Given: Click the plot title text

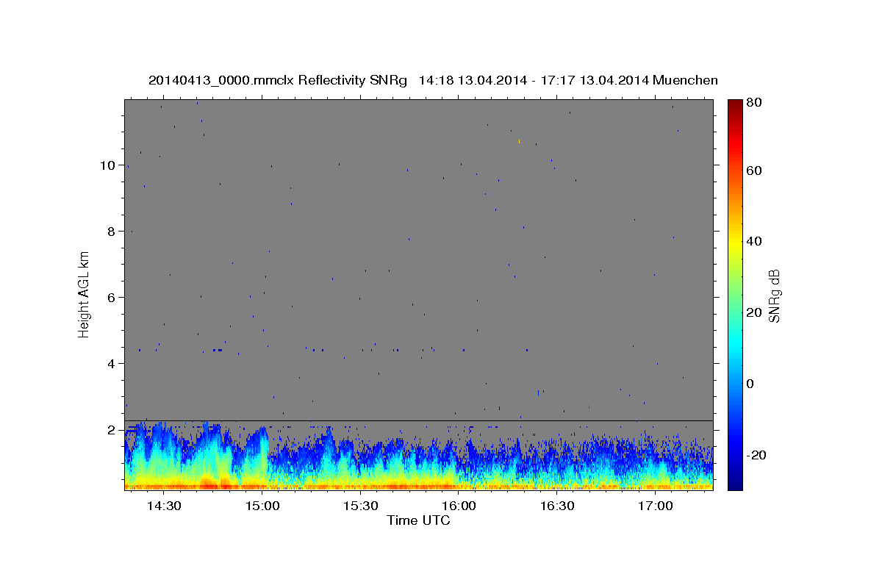Looking at the screenshot, I should [433, 80].
